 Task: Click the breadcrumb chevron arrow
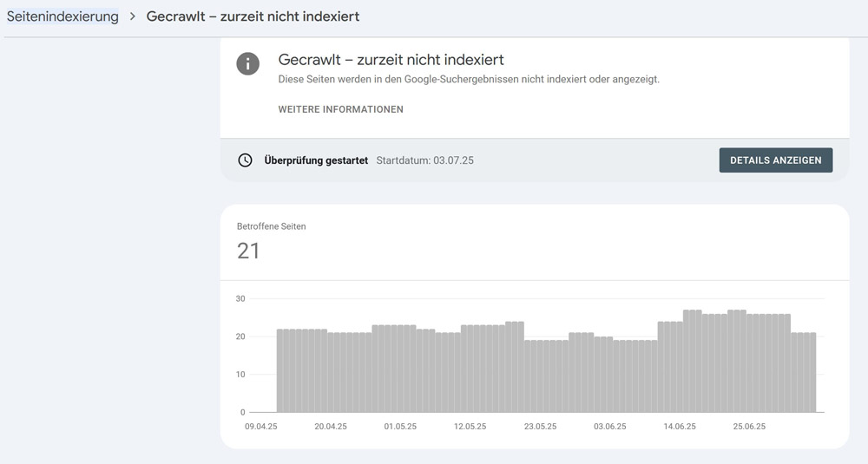(132, 16)
